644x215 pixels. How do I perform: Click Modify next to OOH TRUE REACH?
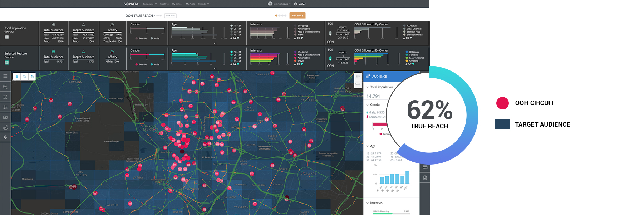point(158,16)
